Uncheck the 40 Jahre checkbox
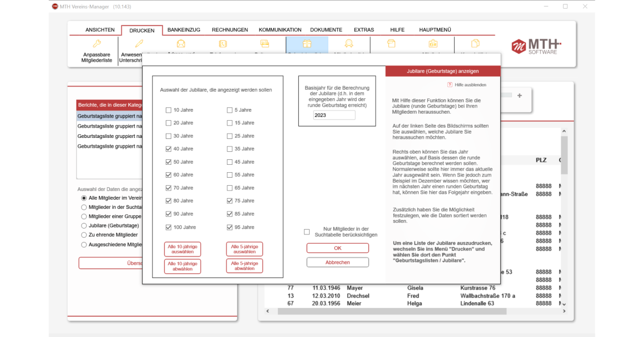This screenshot has height=337, width=644. (x=169, y=149)
